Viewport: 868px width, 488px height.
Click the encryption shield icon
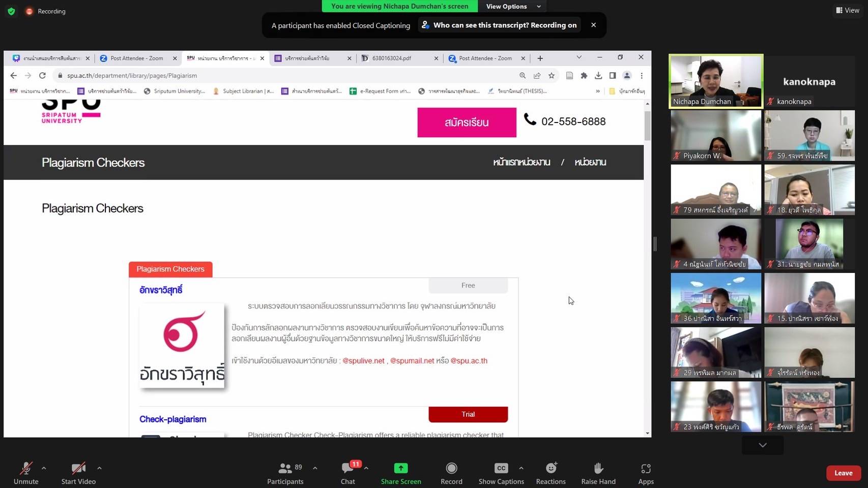11,11
